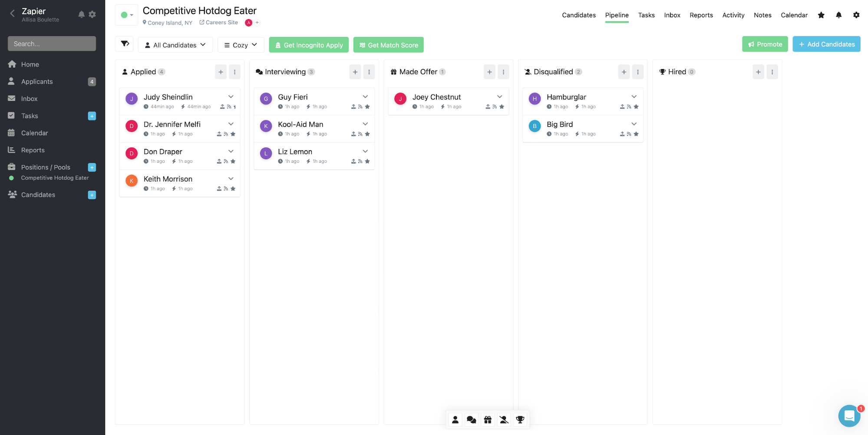
Task: Select the Disqualified icon in bottom toolbar
Action: (504, 420)
